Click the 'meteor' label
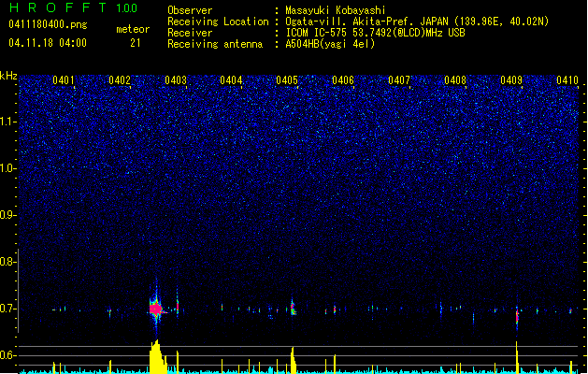 tap(133, 29)
